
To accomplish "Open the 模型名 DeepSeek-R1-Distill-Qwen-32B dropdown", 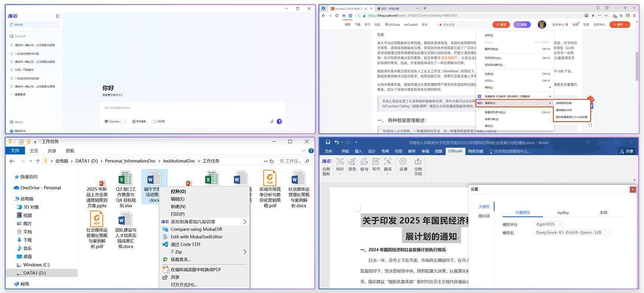I will pos(573,233).
